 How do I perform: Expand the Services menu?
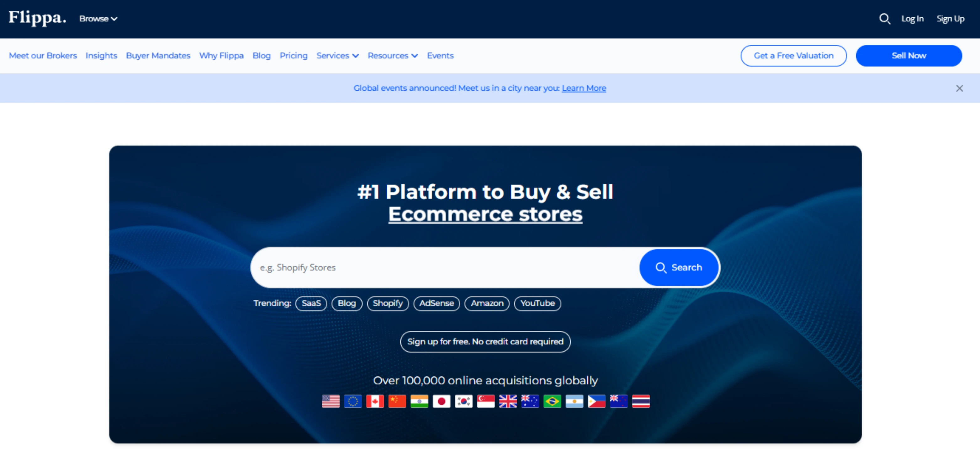tap(337, 56)
